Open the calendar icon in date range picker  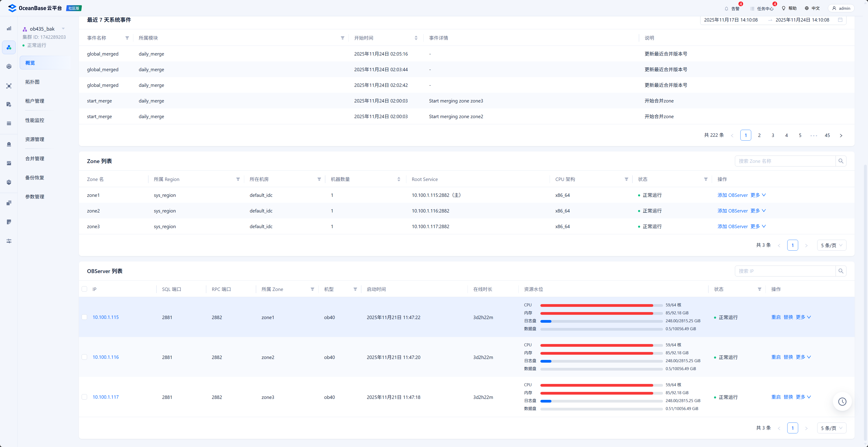click(x=840, y=20)
